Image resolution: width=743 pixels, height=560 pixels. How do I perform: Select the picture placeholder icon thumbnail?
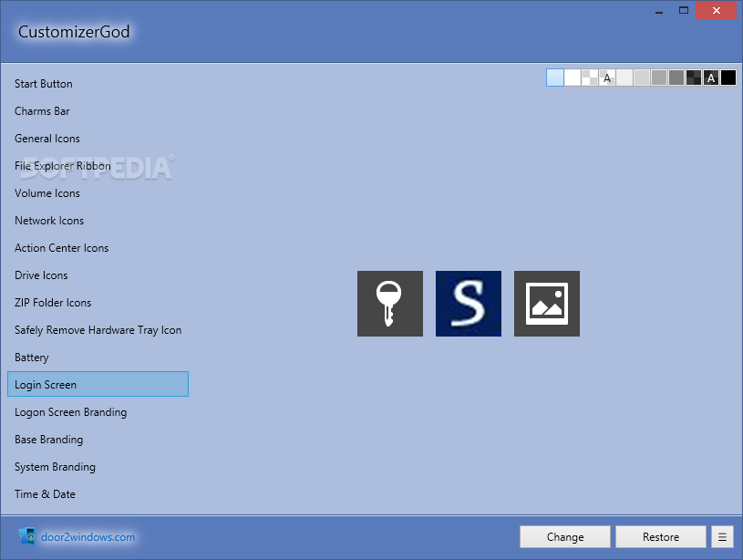[547, 304]
